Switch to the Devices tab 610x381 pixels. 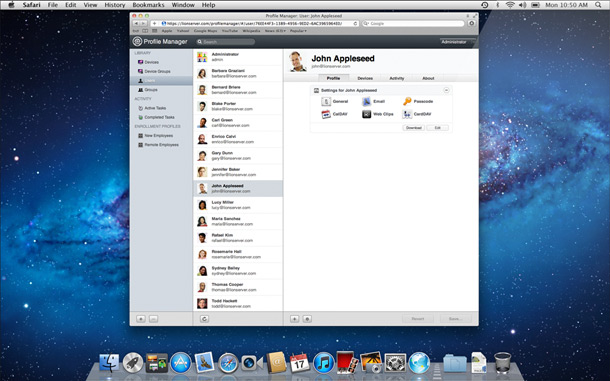pos(365,78)
